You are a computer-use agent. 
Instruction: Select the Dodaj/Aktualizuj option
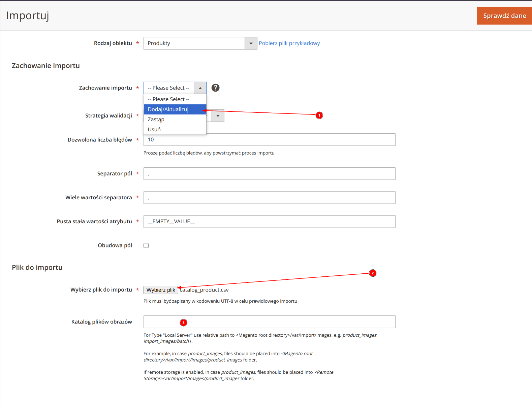point(168,109)
